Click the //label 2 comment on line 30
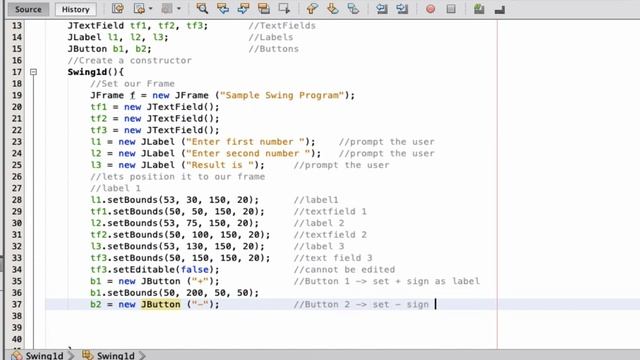Viewport: 640px width, 360px height. [x=319, y=223]
